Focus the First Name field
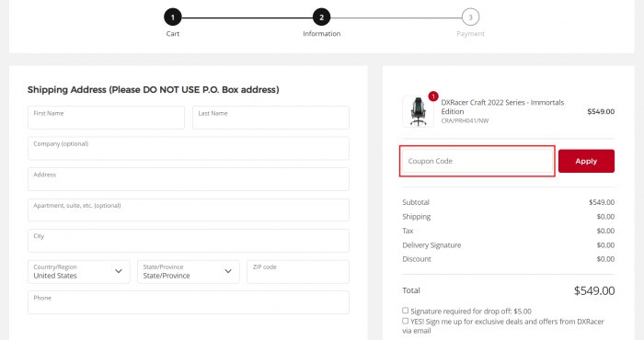Viewport: 644px width, 340px height. (106, 118)
